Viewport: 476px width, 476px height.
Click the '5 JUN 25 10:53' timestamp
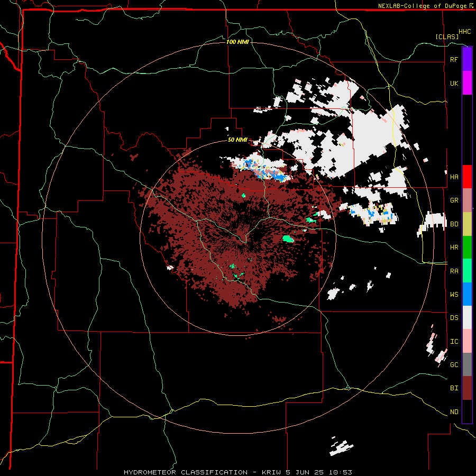[319, 472]
